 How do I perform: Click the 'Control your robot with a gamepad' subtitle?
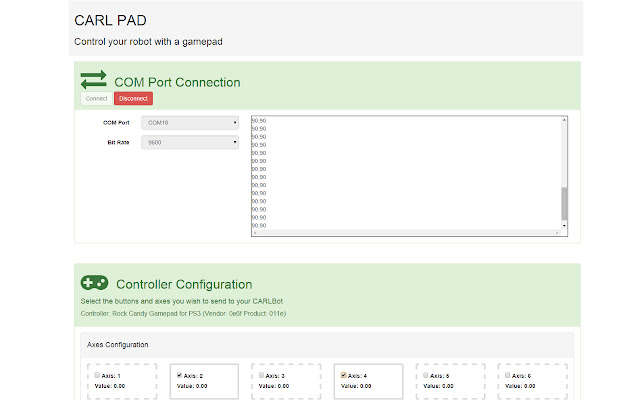click(148, 42)
